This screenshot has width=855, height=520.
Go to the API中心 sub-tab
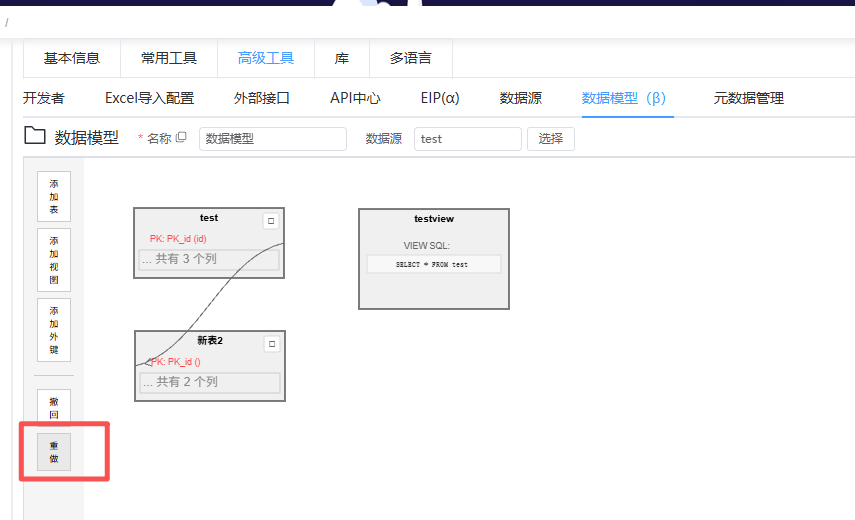point(355,98)
